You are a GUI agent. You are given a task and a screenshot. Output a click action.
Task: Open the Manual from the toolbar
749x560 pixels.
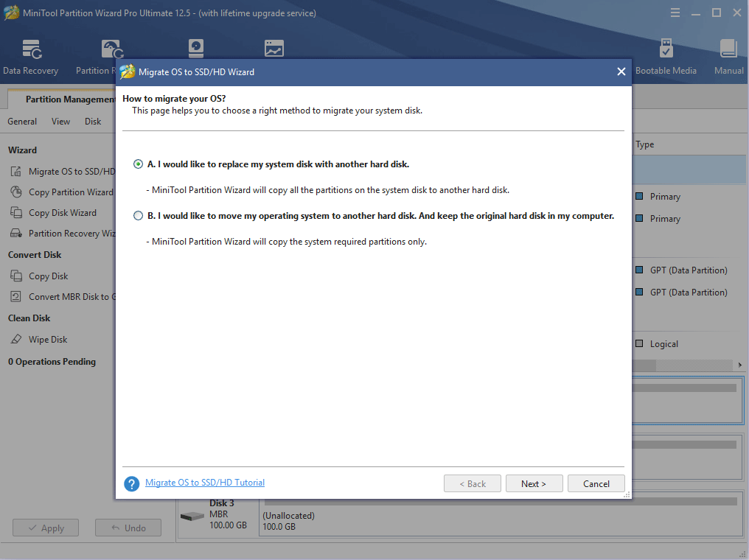(x=729, y=57)
